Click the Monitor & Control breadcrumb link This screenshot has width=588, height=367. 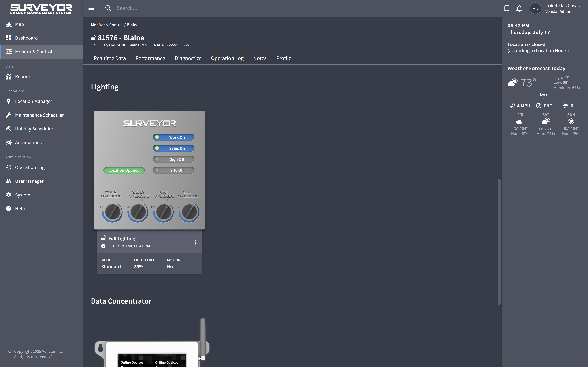(x=107, y=25)
